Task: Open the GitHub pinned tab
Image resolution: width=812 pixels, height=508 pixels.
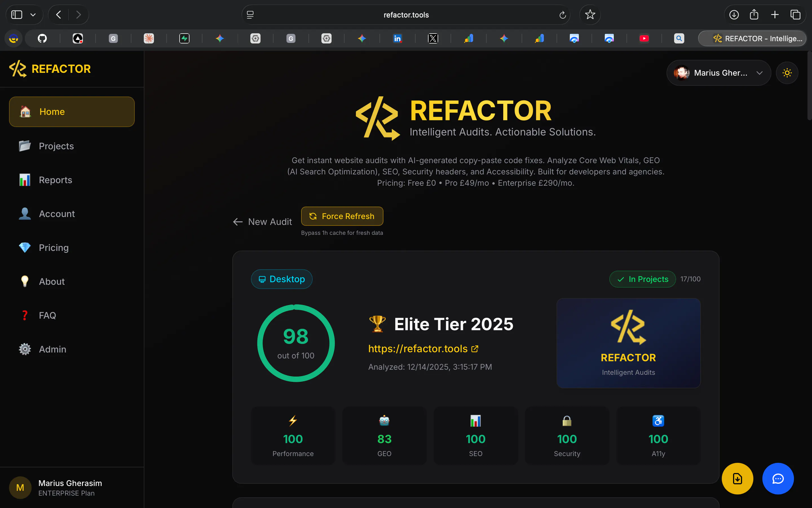Action: pos(42,38)
